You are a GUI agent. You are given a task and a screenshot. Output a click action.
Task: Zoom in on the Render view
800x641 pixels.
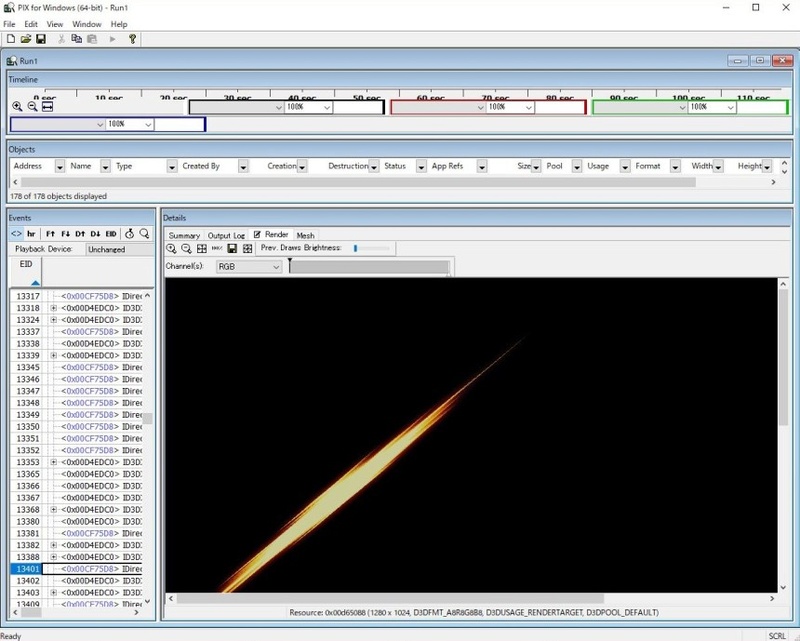point(171,249)
